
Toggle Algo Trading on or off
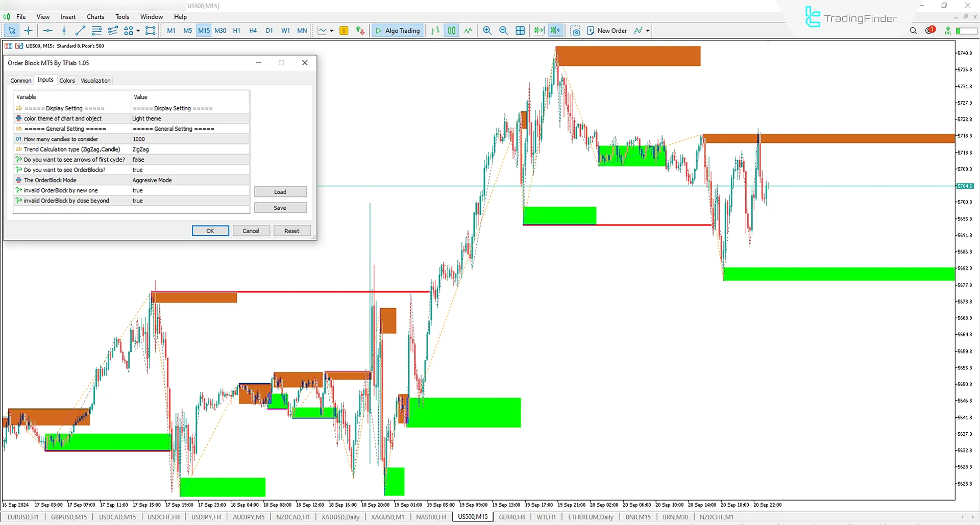(x=398, y=31)
